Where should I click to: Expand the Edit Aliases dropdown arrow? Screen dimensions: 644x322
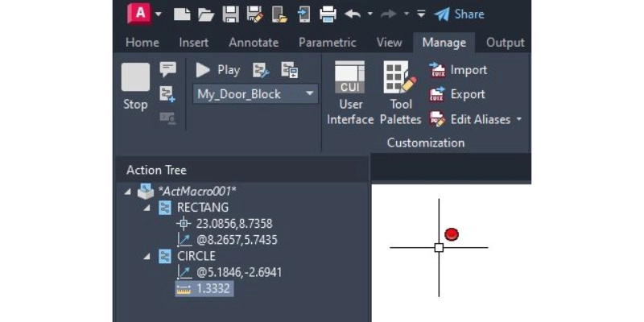pos(518,119)
